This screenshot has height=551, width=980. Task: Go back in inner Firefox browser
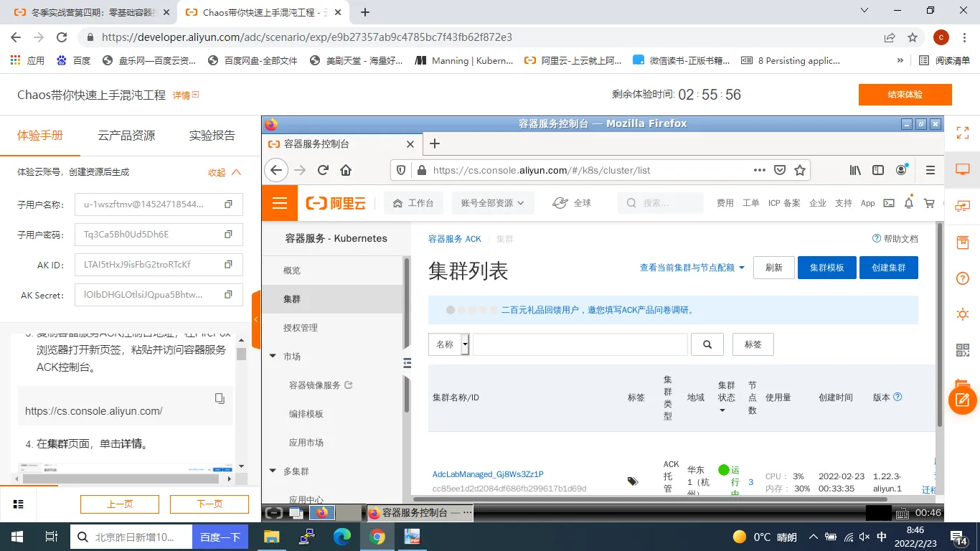[276, 170]
